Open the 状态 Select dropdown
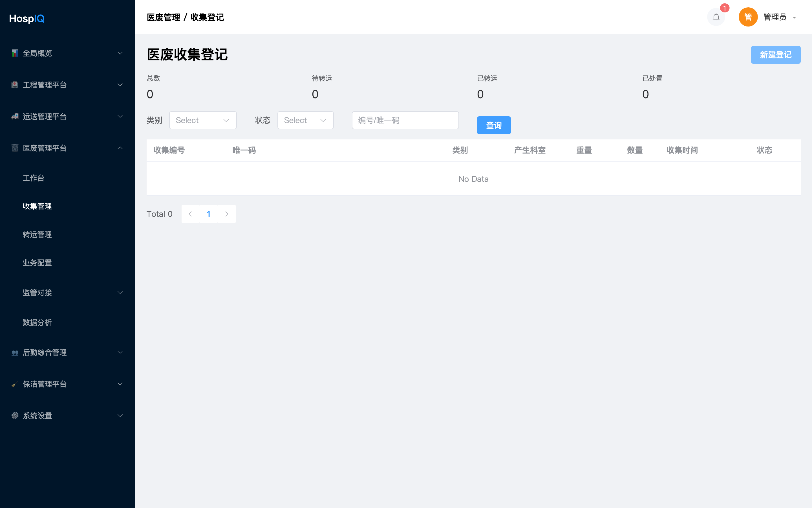 click(305, 120)
